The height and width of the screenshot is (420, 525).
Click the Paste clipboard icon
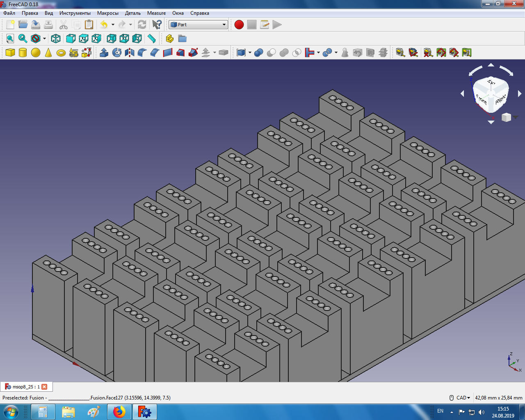point(89,25)
